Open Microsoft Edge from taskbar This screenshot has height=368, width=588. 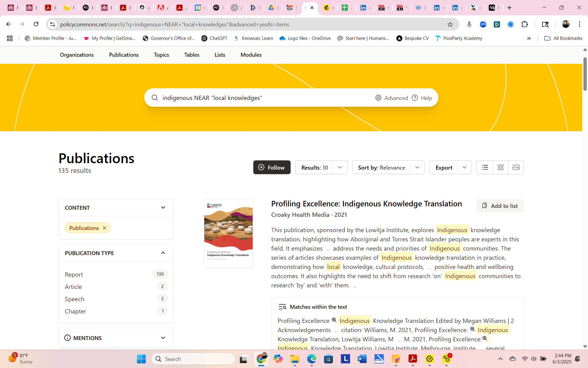coord(312,359)
